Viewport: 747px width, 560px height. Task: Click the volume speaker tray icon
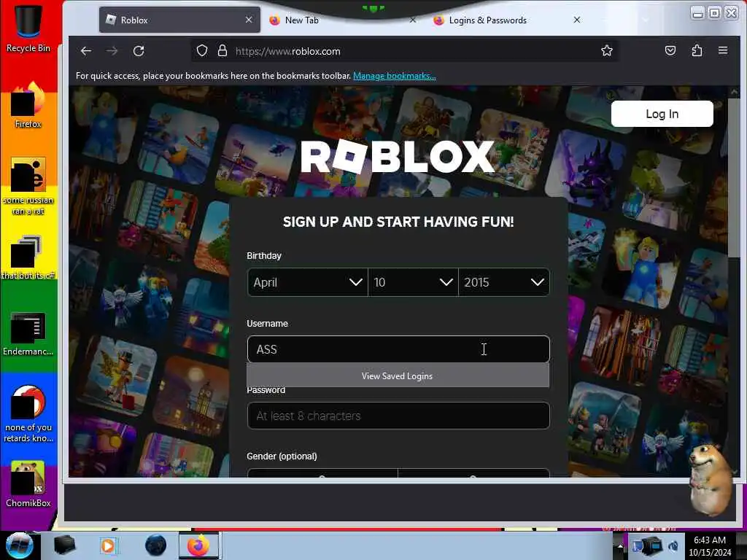(x=673, y=545)
